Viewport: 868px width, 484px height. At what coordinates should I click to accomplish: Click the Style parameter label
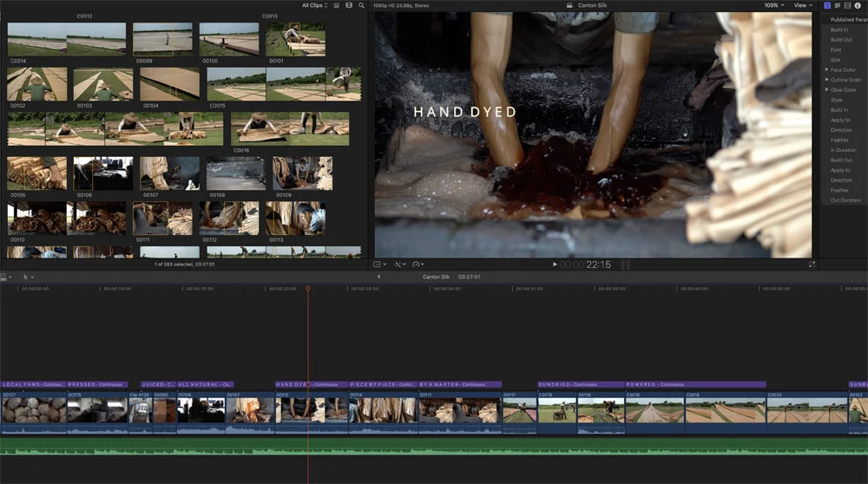pyautogui.click(x=837, y=100)
